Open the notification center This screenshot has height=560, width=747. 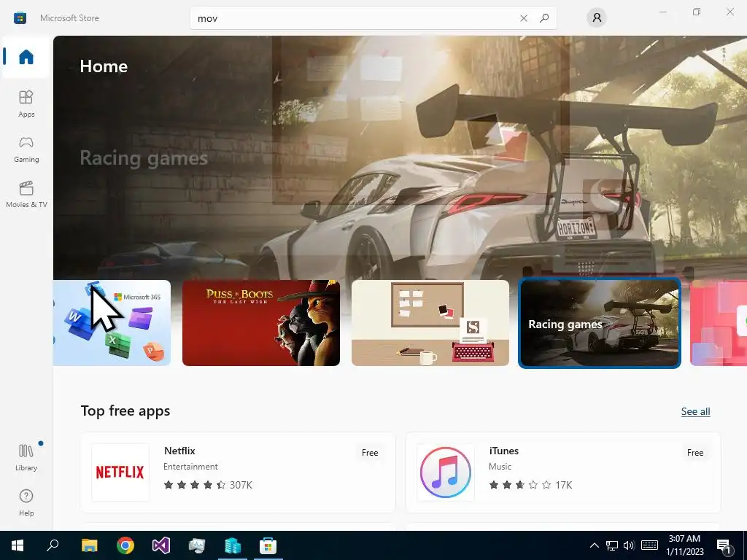tap(724, 545)
